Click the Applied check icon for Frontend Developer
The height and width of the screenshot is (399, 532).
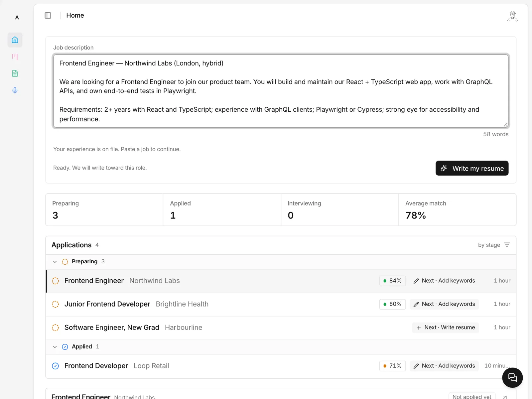point(56,366)
